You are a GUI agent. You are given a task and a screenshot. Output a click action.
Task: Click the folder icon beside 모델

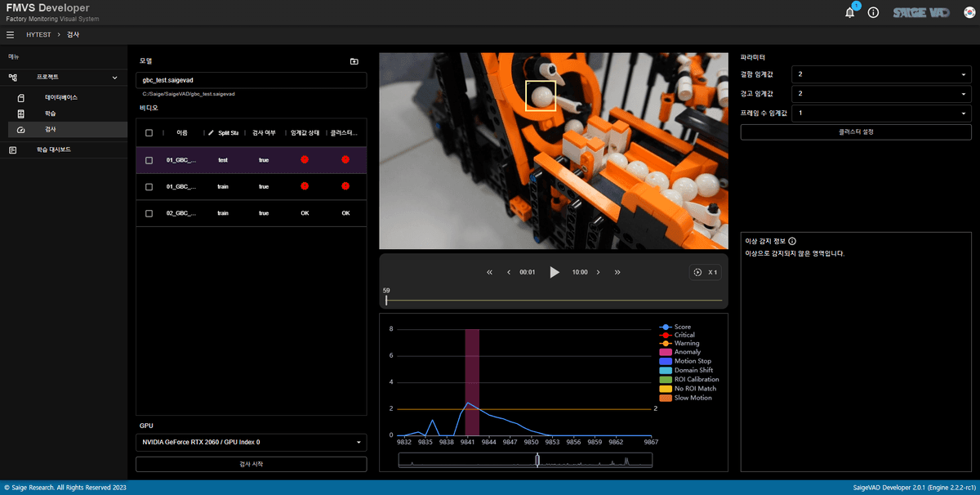click(x=354, y=61)
